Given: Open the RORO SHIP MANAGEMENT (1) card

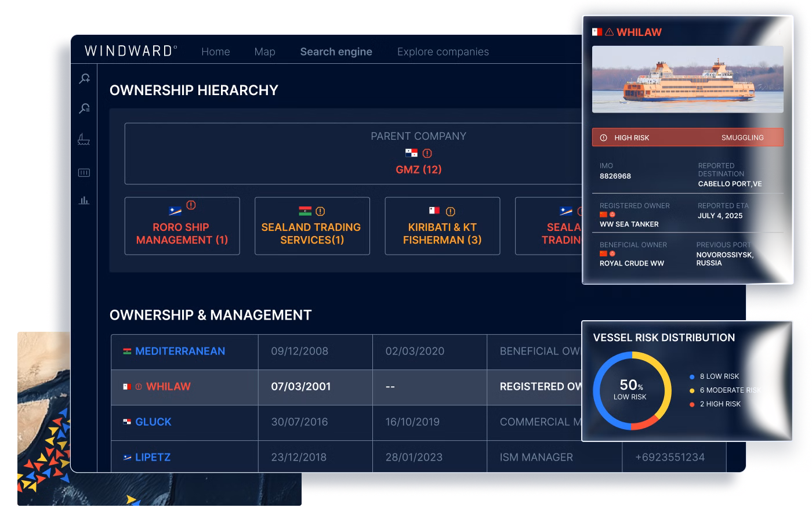Looking at the screenshot, I should pos(182,226).
